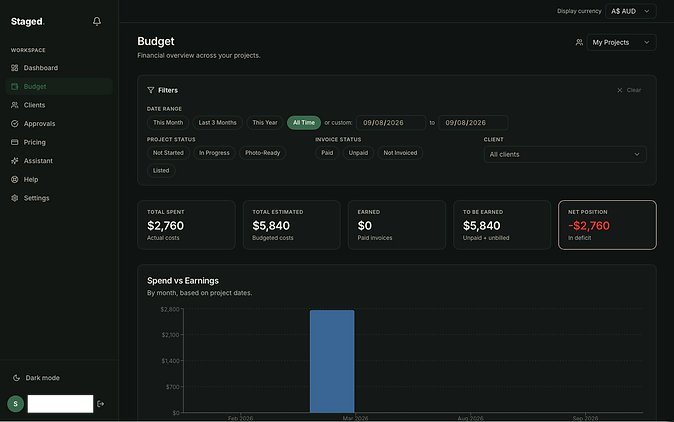Open notifications bell icon
674x422 pixels.
coord(97,21)
